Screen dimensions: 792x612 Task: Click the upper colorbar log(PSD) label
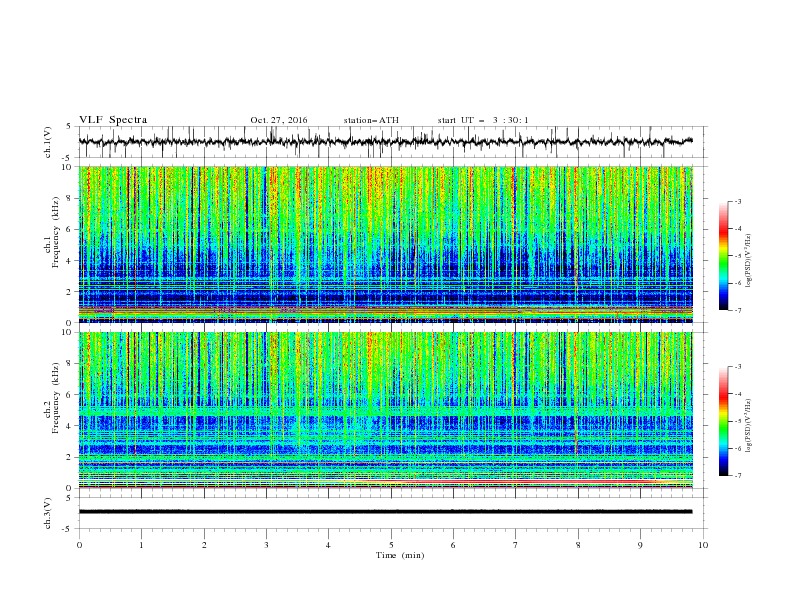pyautogui.click(x=749, y=261)
